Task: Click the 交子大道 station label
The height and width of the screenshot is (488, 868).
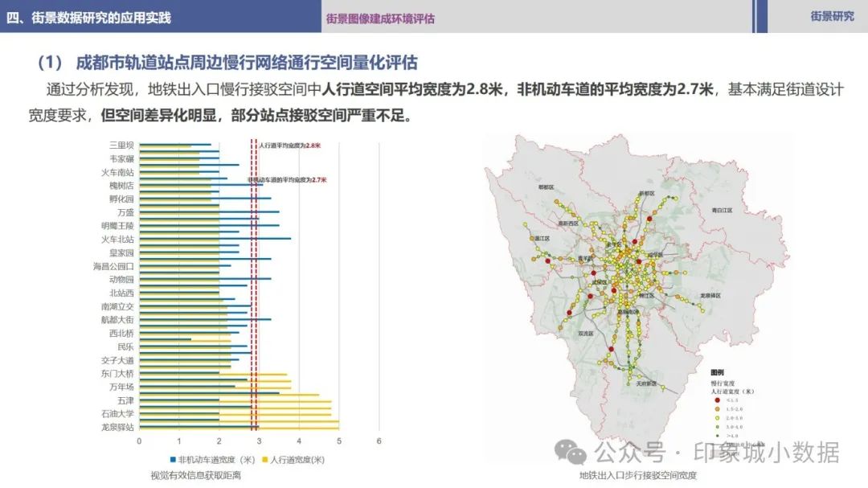Action: pyautogui.click(x=117, y=361)
